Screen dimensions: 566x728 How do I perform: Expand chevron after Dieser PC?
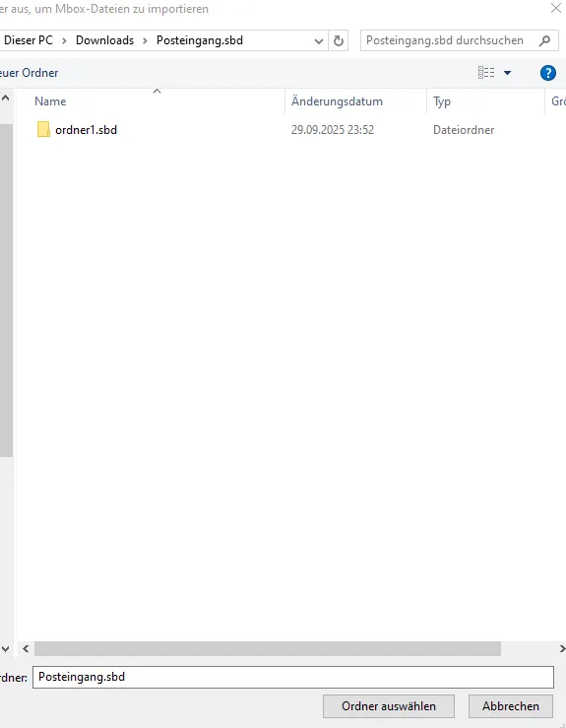point(65,40)
